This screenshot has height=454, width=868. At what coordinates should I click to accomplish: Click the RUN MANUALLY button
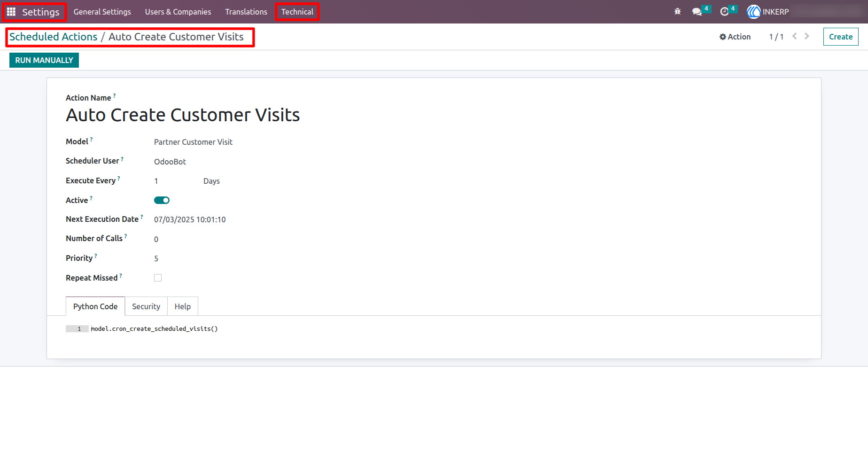tap(44, 60)
